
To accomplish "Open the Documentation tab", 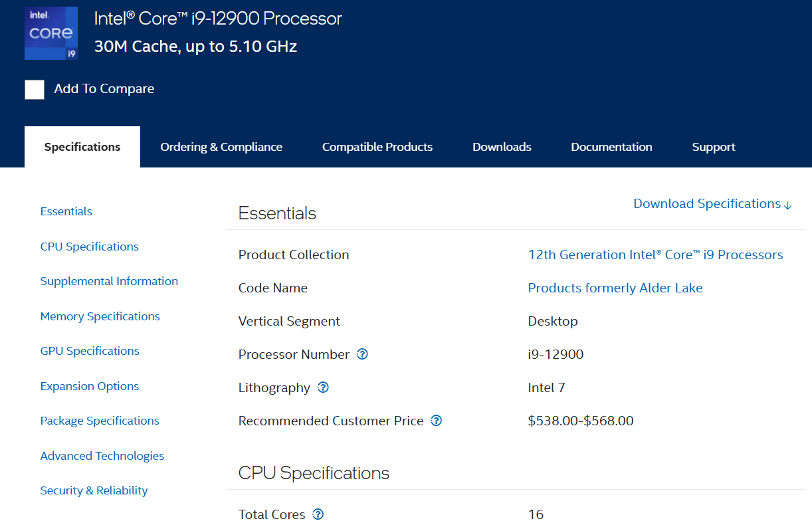I will 611,147.
